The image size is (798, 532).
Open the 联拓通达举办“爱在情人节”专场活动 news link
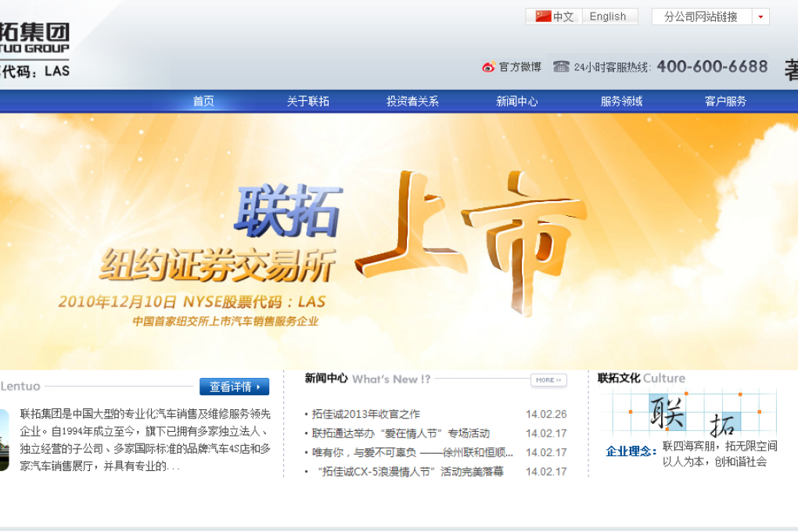point(401,433)
